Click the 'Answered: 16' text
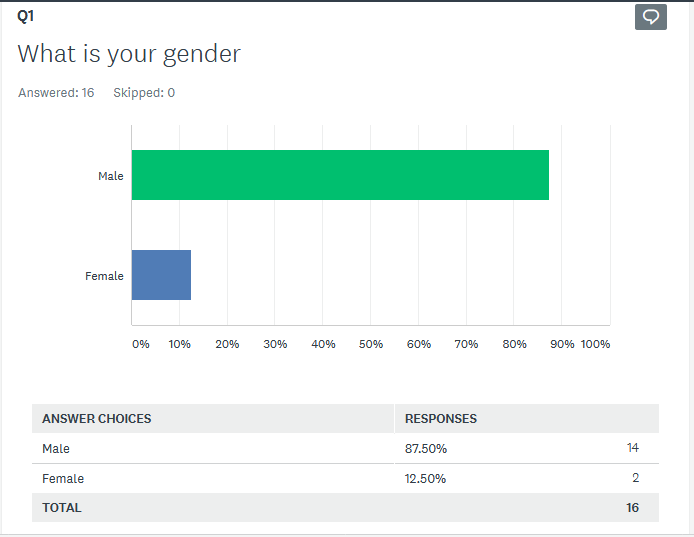This screenshot has height=537, width=694. coord(56,93)
